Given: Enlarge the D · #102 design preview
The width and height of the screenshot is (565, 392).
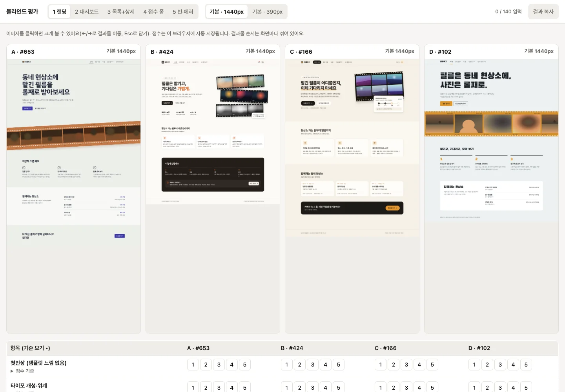Looking at the screenshot, I should tap(491, 196).
